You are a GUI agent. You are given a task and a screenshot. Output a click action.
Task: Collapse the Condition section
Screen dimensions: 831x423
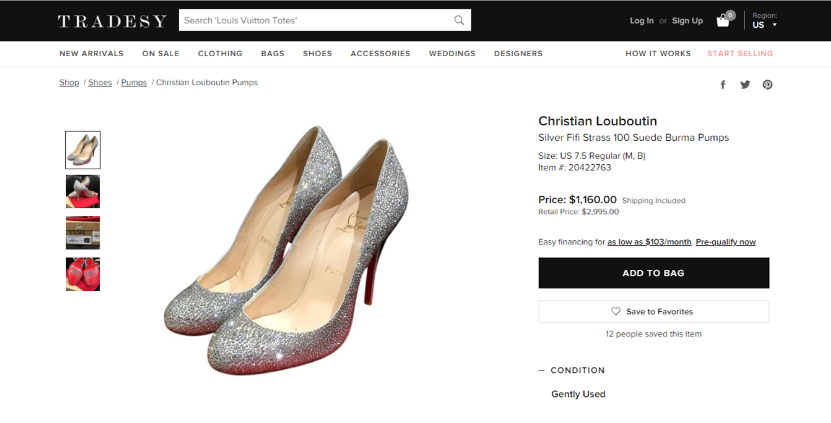571,370
